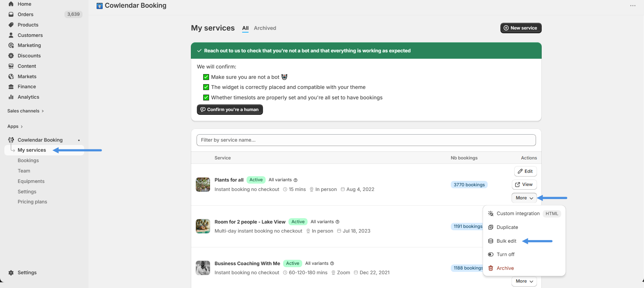Open the Settings gear at bottom left
The image size is (644, 288).
[x=11, y=273]
